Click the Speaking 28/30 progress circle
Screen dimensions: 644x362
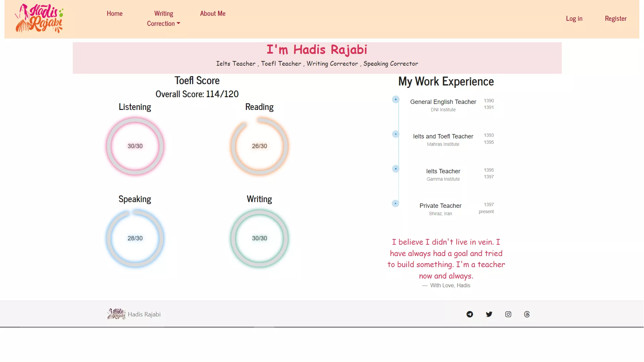(x=135, y=238)
